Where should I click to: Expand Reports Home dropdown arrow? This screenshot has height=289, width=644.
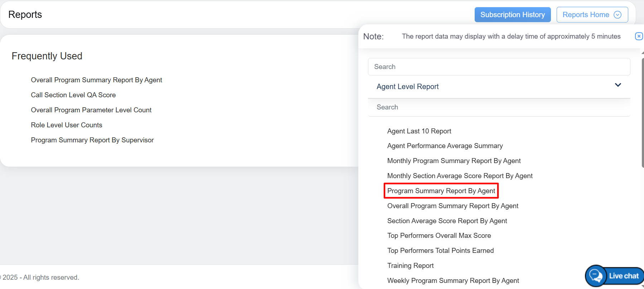pos(618,15)
